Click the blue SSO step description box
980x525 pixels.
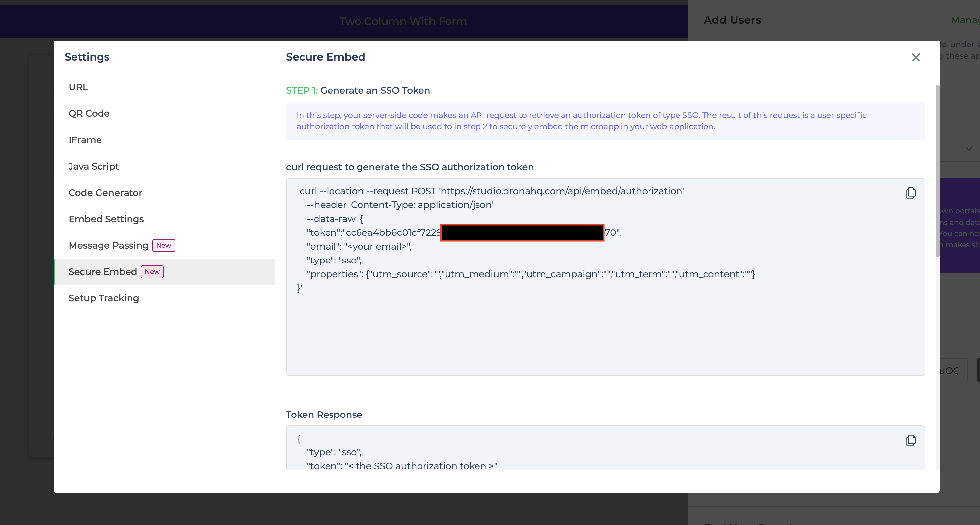coord(605,121)
